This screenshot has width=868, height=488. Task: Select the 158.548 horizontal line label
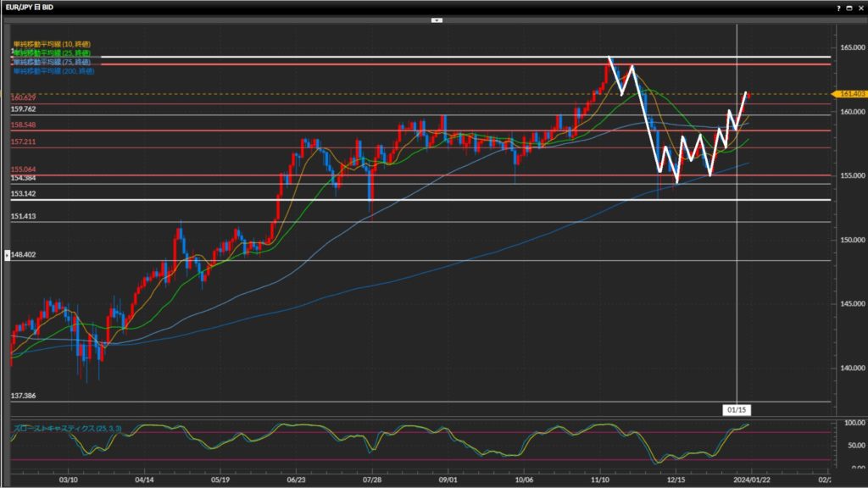(x=23, y=125)
